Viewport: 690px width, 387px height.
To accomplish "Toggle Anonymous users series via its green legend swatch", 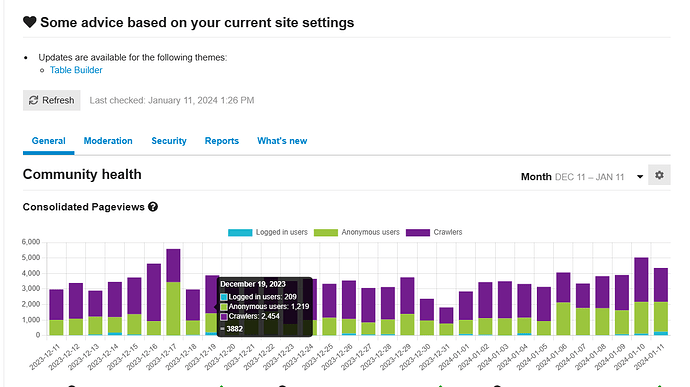I will [x=326, y=232].
